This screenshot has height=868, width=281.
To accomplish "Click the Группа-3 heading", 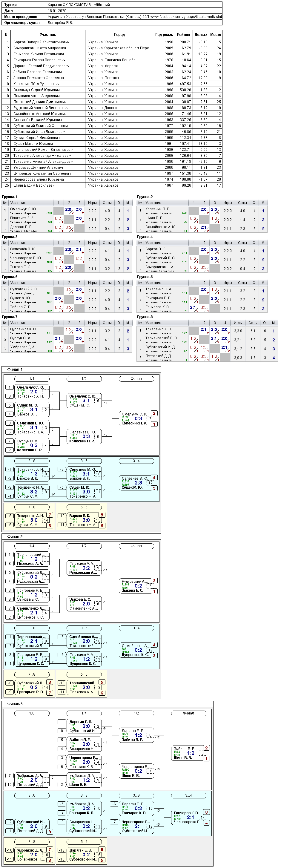I will pyautogui.click(x=10, y=237).
